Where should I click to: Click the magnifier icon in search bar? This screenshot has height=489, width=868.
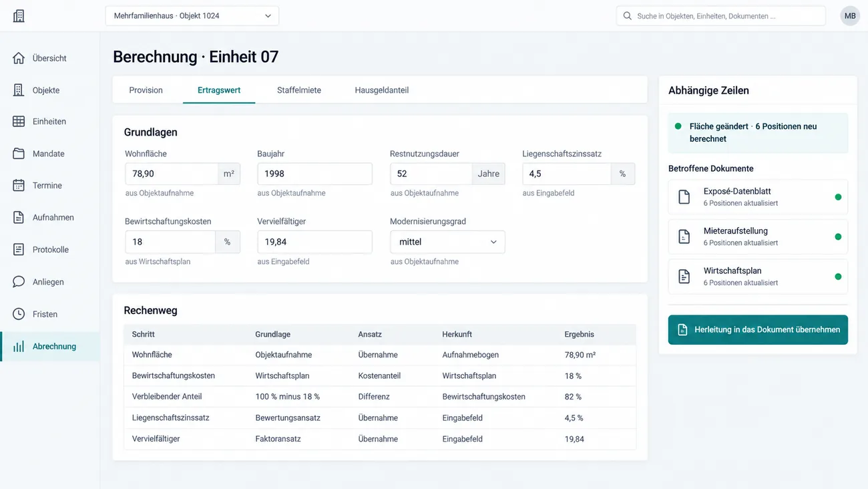[628, 16]
